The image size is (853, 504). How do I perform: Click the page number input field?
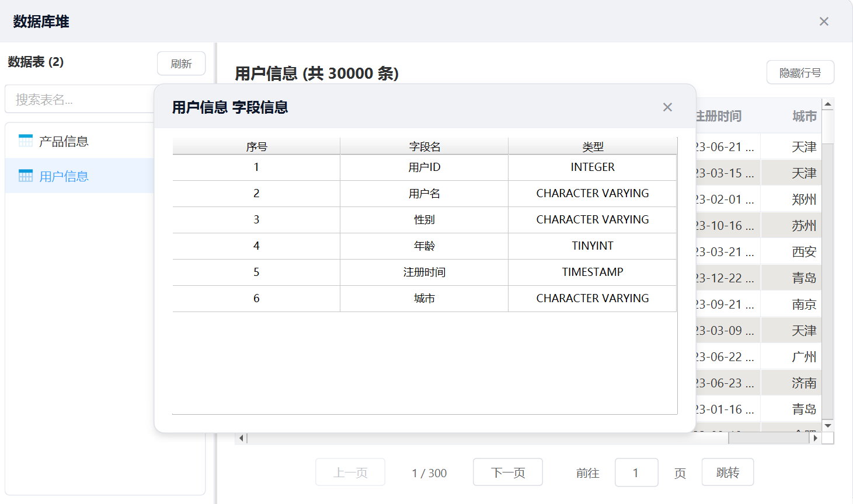pyautogui.click(x=636, y=473)
